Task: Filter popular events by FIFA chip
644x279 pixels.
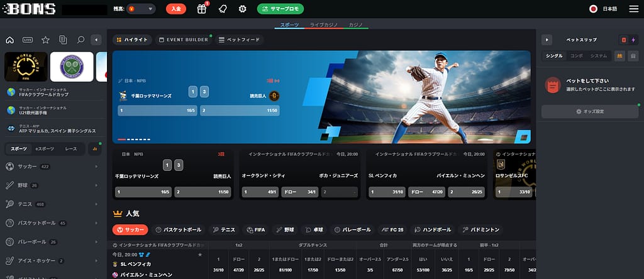Action: [255, 230]
